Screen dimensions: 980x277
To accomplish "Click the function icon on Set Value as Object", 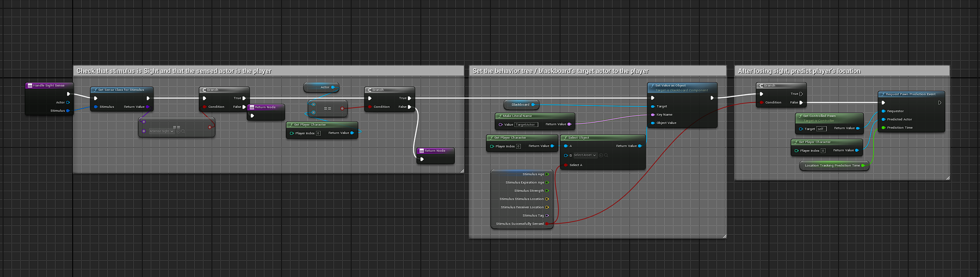I will pyautogui.click(x=652, y=86).
